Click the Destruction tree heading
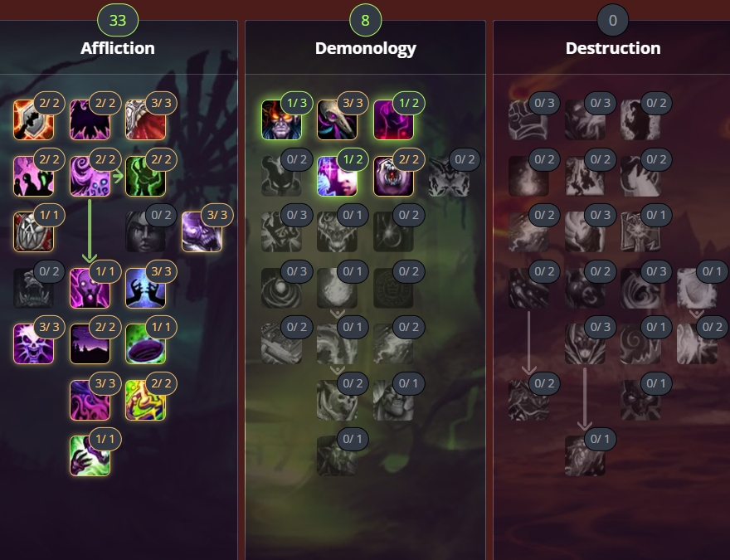 [613, 48]
